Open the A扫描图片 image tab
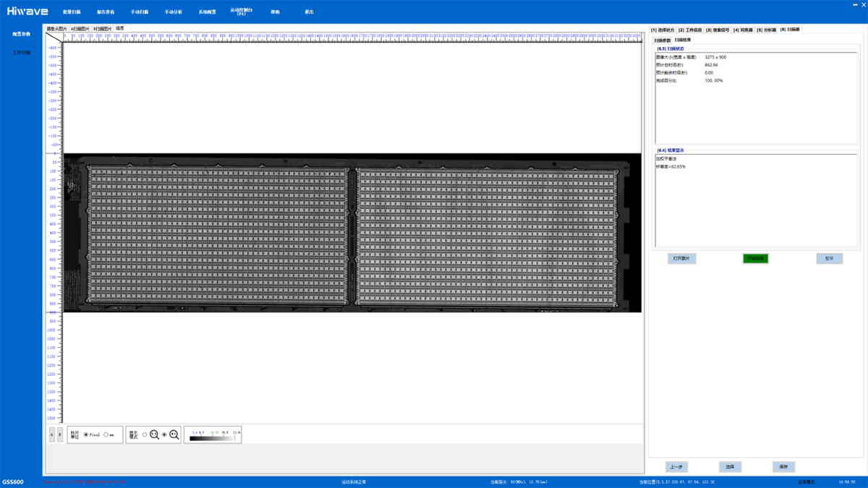The width and height of the screenshot is (868, 488). pos(80,28)
